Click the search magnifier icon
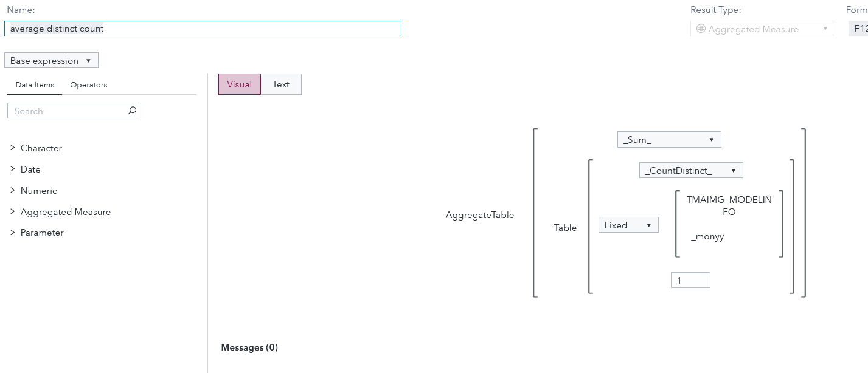868x373 pixels. 132,111
